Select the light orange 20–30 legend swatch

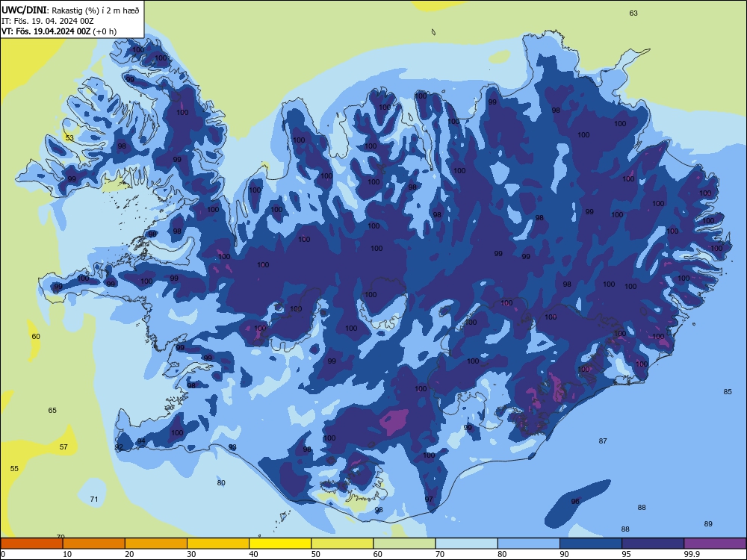pos(156,544)
